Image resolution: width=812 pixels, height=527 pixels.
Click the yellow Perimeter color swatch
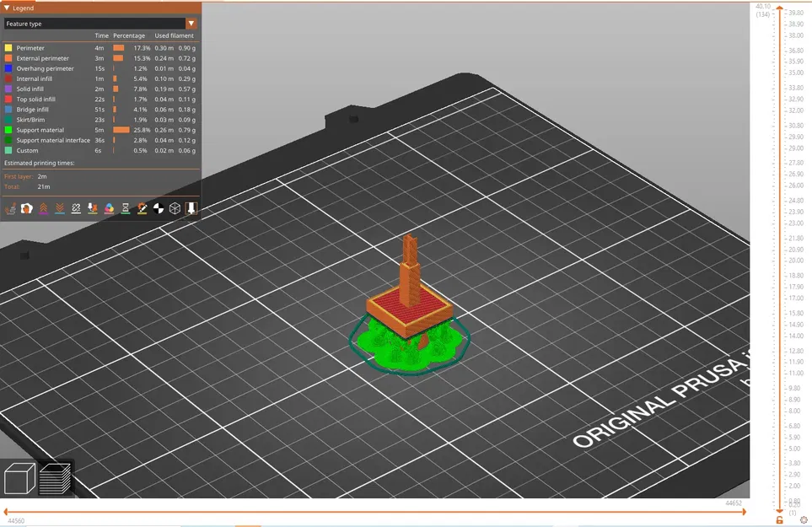pos(8,48)
